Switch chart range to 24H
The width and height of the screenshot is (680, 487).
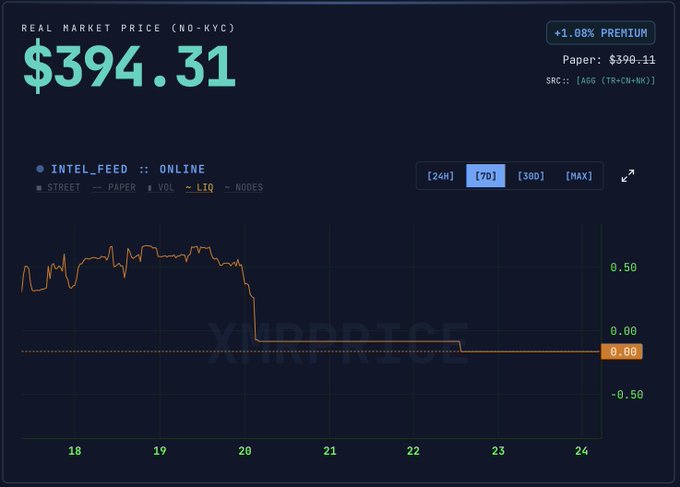coord(440,176)
